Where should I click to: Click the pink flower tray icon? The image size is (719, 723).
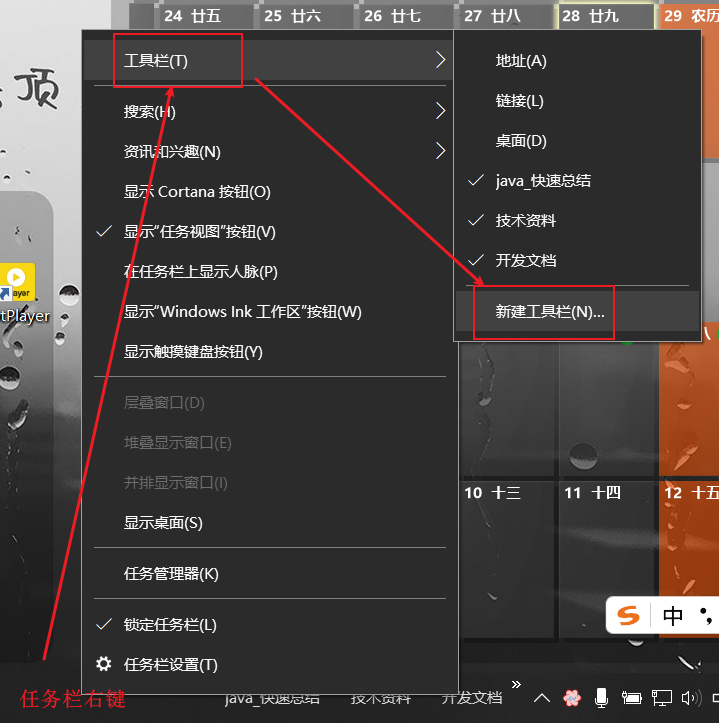click(572, 697)
